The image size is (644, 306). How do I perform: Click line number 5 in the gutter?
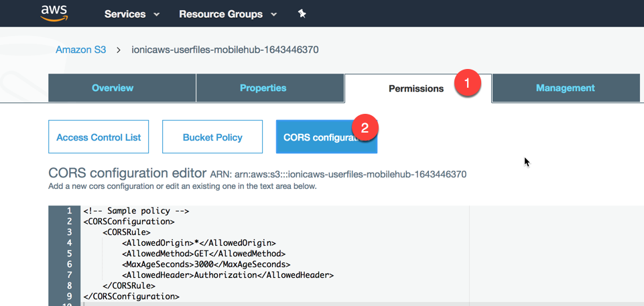(69, 254)
